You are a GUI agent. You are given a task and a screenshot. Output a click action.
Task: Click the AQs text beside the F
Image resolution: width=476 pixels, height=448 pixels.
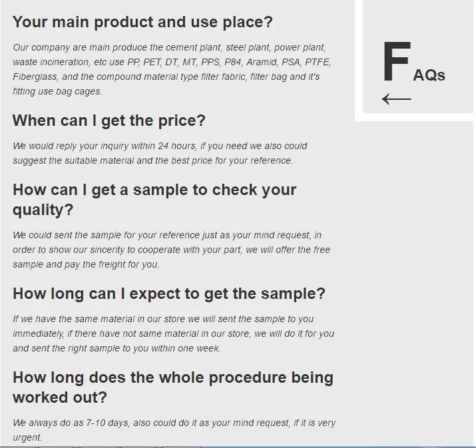tap(429, 75)
